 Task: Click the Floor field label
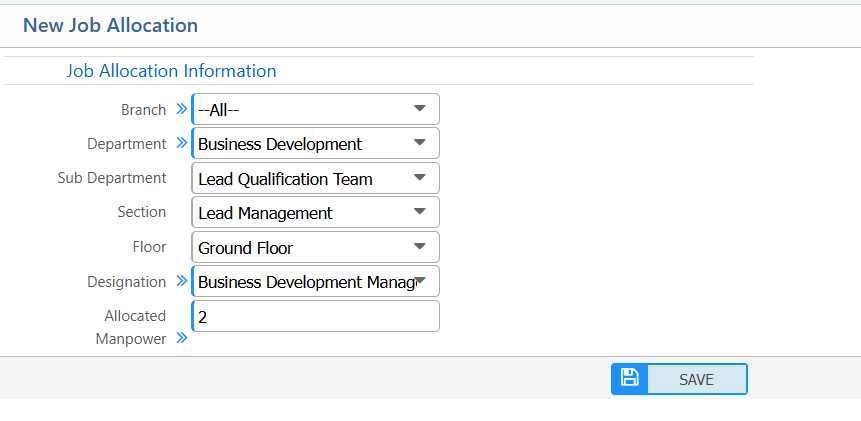pyautogui.click(x=148, y=247)
